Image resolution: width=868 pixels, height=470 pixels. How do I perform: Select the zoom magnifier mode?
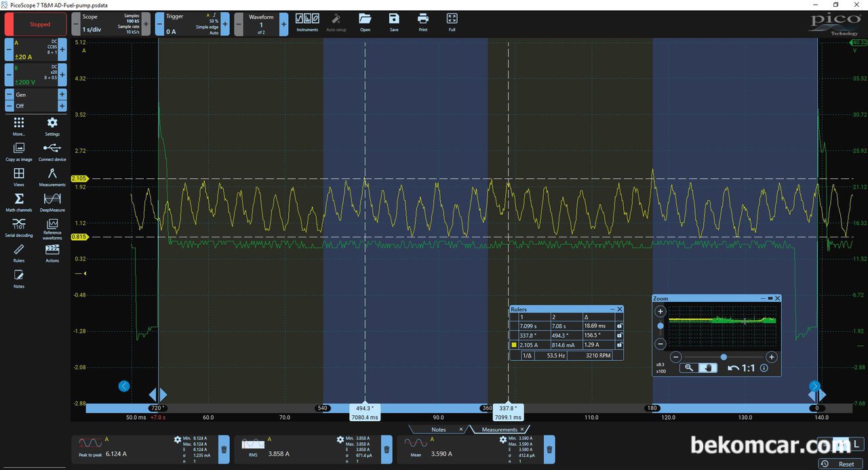689,368
